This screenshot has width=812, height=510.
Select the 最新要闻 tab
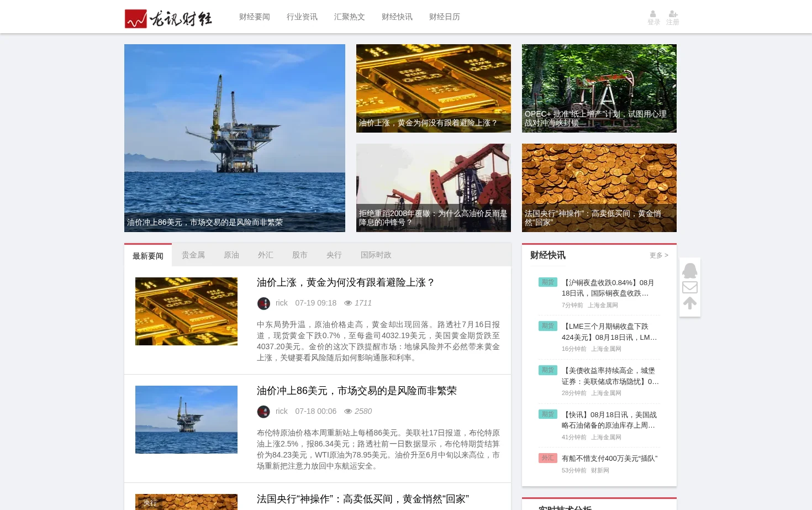(148, 255)
